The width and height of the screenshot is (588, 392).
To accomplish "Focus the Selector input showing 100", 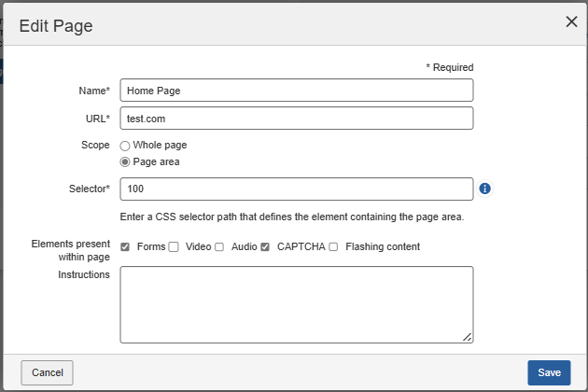I will [x=297, y=189].
